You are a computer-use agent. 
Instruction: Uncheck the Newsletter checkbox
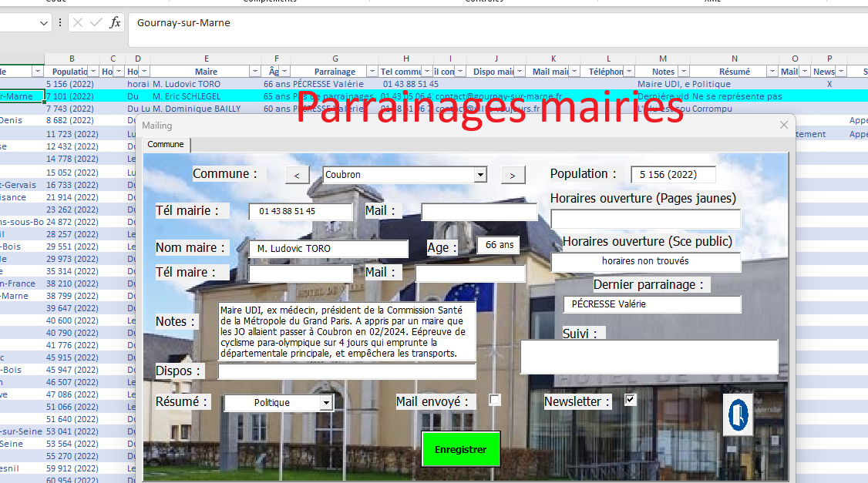631,400
